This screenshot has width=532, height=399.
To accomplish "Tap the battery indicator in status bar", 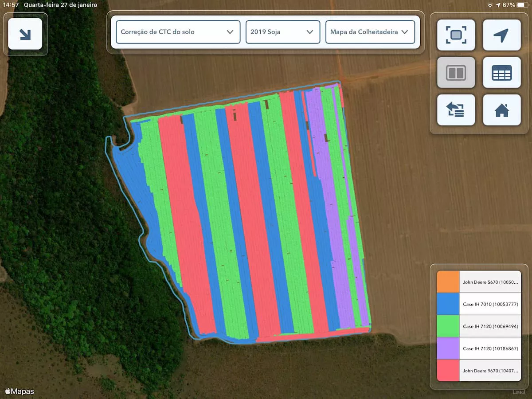I will click(x=523, y=5).
